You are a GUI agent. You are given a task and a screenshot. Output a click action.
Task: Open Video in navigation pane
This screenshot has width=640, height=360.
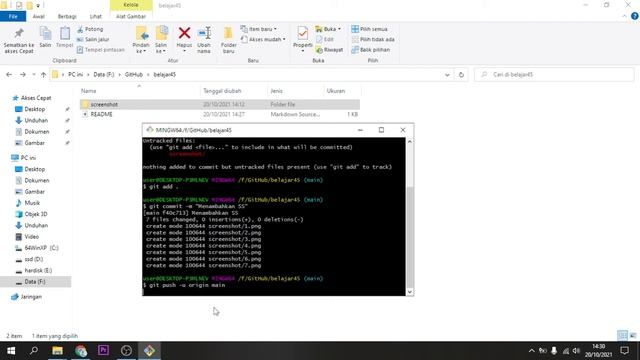(x=31, y=237)
